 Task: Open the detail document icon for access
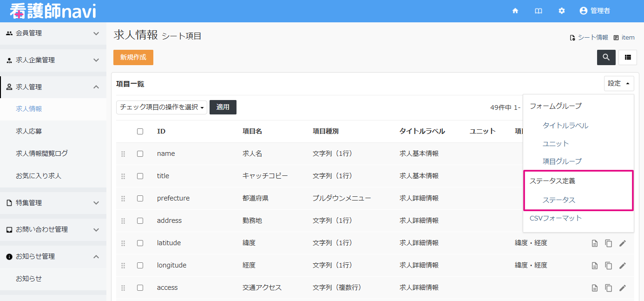click(595, 288)
